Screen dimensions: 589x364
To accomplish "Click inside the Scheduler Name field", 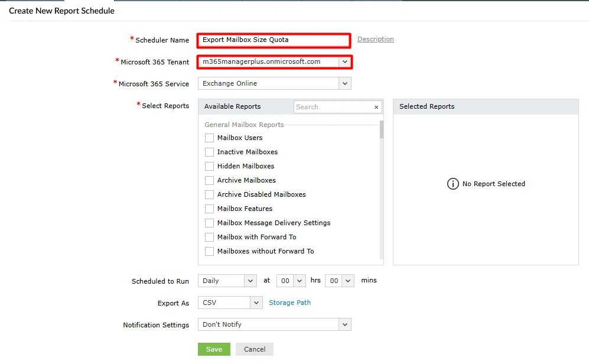I will 273,40.
